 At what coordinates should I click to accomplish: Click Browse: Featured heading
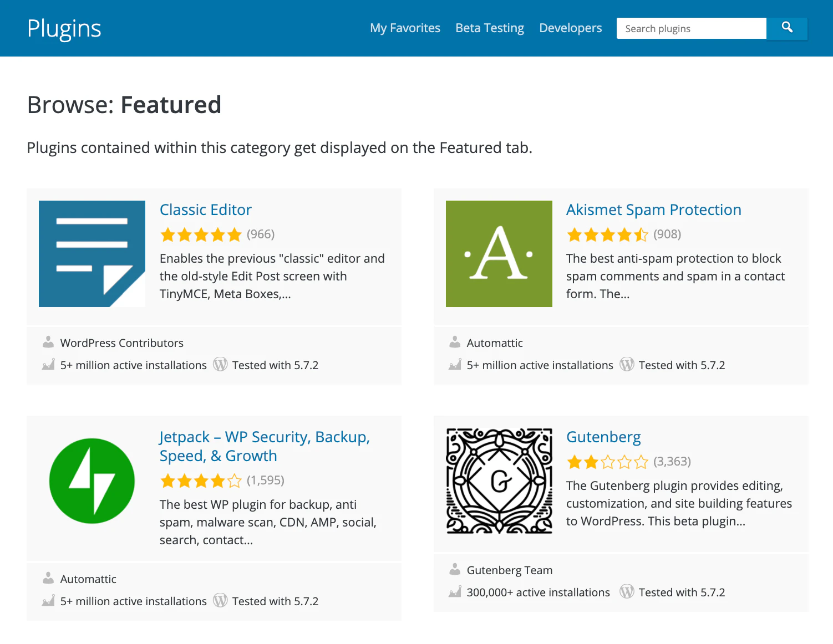pos(124,105)
